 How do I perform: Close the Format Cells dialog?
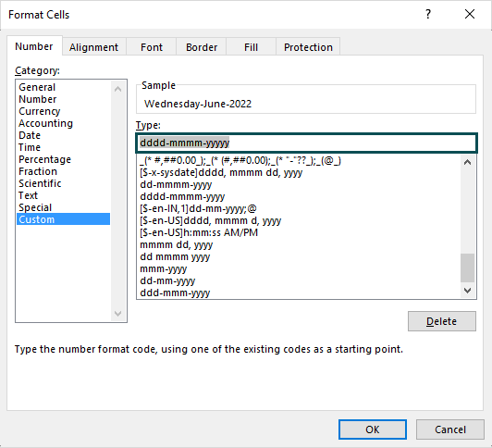pyautogui.click(x=470, y=14)
